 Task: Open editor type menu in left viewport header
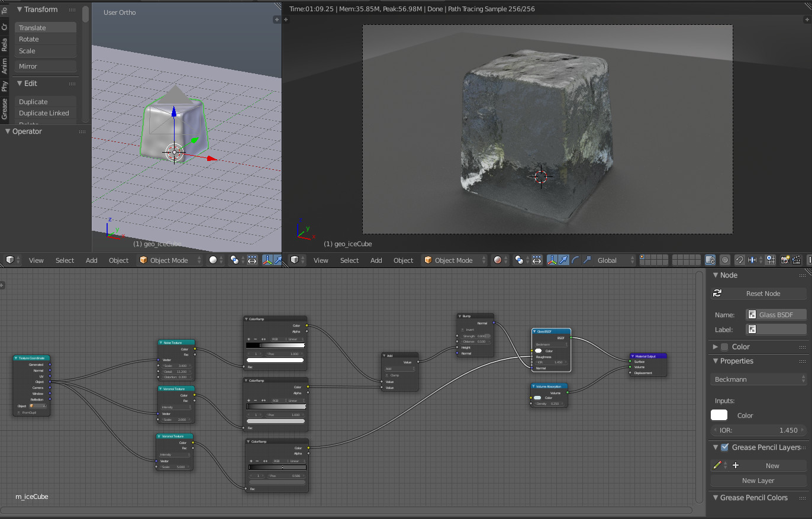coord(12,260)
